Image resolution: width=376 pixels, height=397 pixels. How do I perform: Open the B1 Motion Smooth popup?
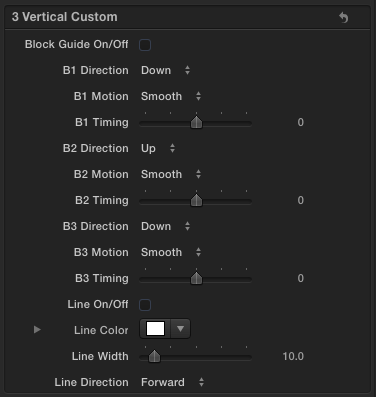[171, 96]
